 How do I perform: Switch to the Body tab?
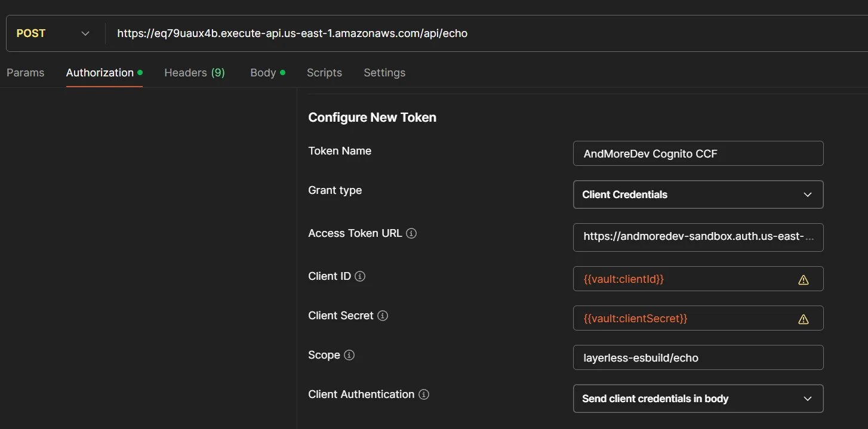click(267, 73)
